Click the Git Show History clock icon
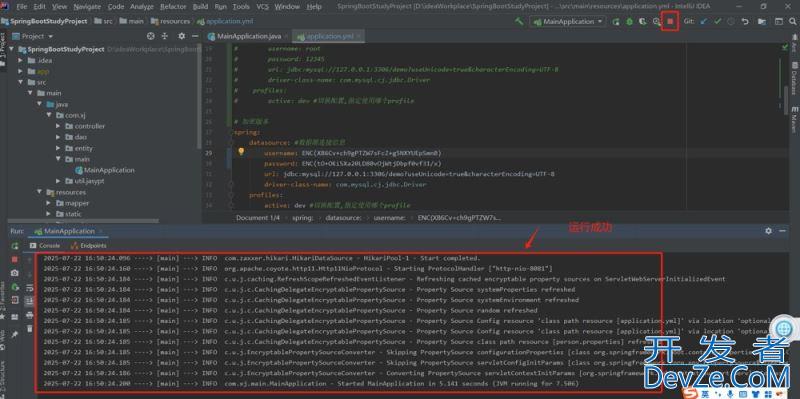 [x=731, y=21]
